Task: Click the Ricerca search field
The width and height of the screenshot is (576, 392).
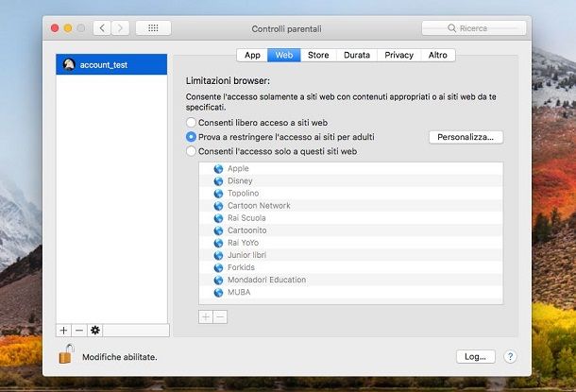Action: click(474, 28)
